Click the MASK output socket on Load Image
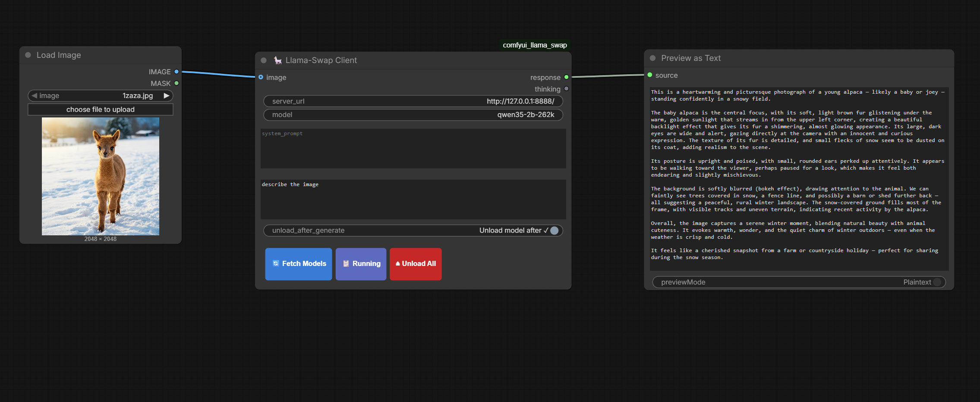The width and height of the screenshot is (980, 402). pyautogui.click(x=176, y=83)
